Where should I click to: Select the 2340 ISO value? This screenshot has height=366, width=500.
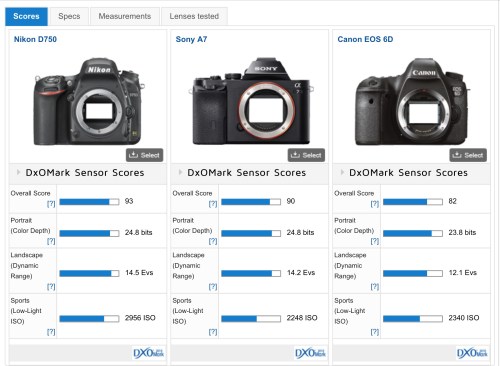coord(464,318)
